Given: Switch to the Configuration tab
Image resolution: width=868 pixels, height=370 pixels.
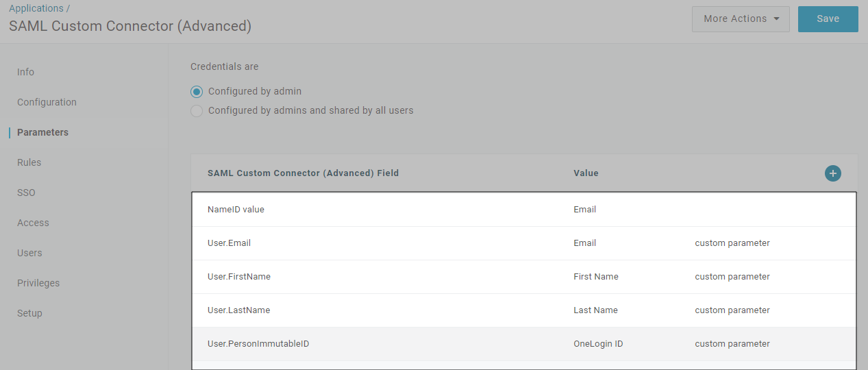Looking at the screenshot, I should coord(47,102).
